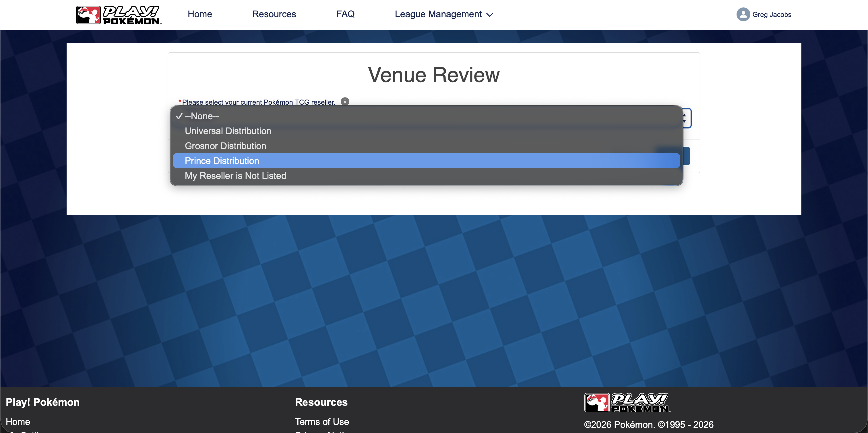Click the Home link in footer

[18, 422]
